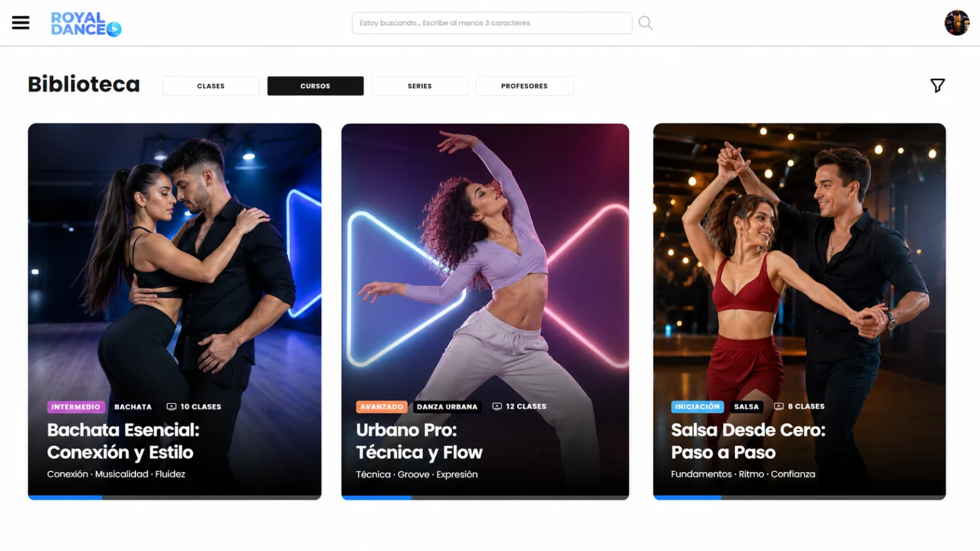Viewport: 980px width, 551px height.
Task: Click the text 'Técnica · Groove · Expresión'
Action: (x=417, y=474)
